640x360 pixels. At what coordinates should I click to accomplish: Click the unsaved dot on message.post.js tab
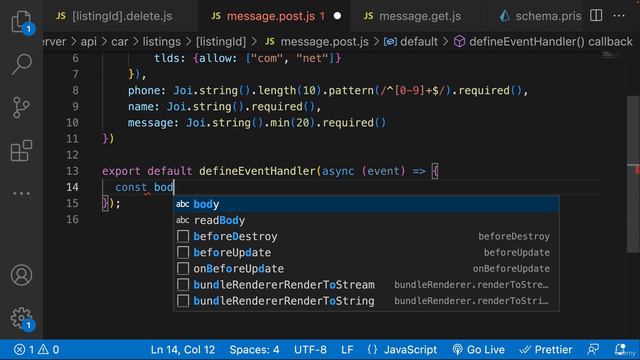point(337,16)
